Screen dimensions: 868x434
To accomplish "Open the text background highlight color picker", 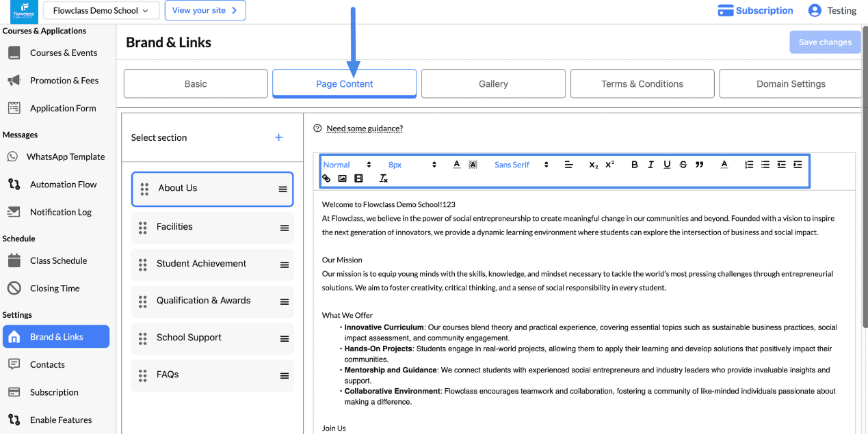I will (473, 165).
